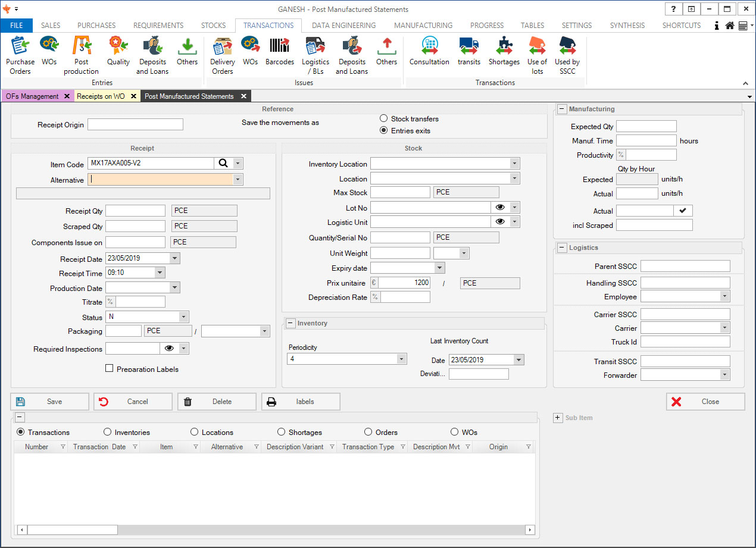Viewport: 756px width, 548px height.
Task: Switch to the Receipts on WO tab
Action: pyautogui.click(x=101, y=96)
